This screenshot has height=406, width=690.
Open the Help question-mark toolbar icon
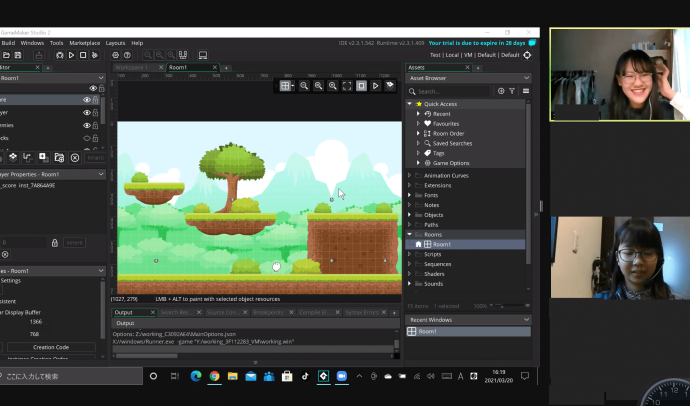127,55
